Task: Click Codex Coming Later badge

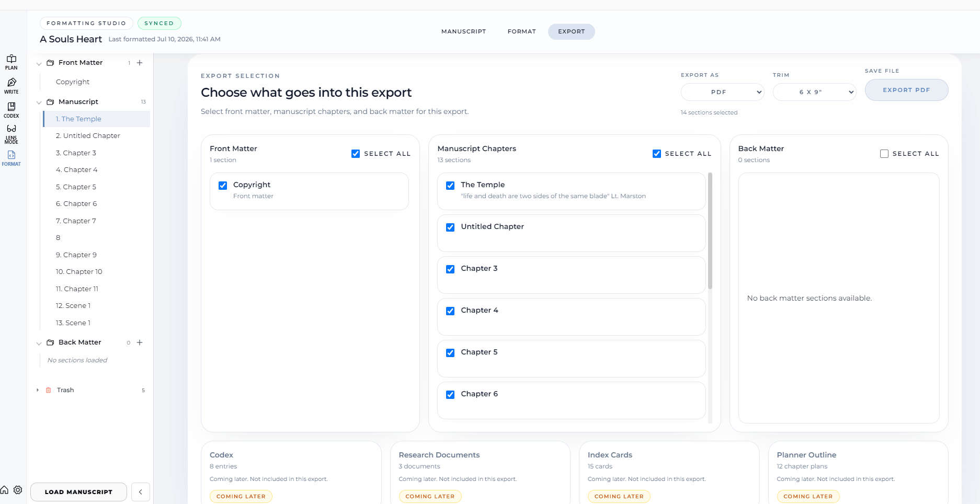Action: [241, 497]
